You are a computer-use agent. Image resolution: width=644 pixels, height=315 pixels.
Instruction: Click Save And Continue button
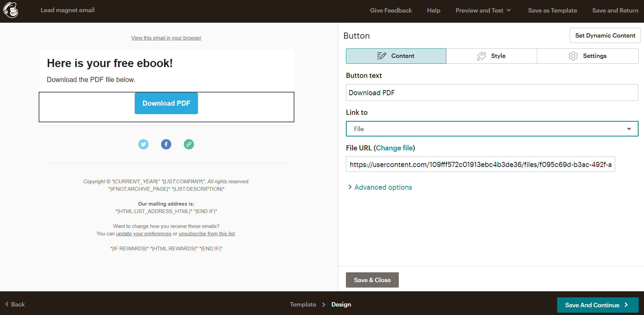598,305
